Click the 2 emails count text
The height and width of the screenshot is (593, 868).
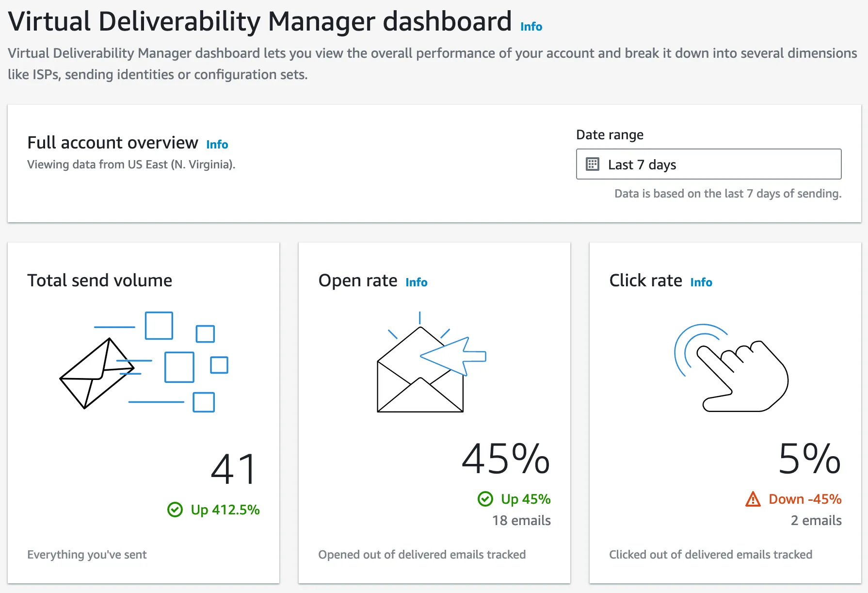pyautogui.click(x=816, y=521)
